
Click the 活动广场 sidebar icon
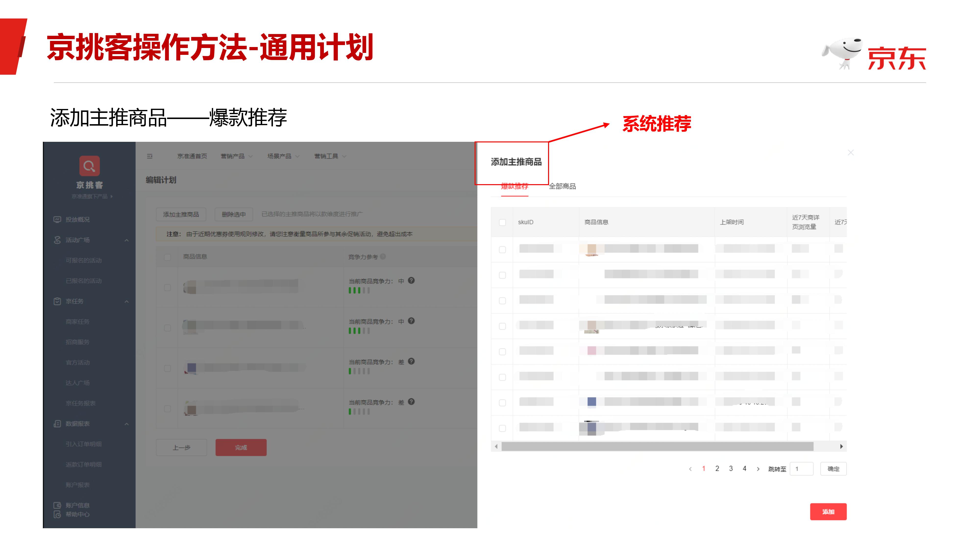pyautogui.click(x=57, y=240)
